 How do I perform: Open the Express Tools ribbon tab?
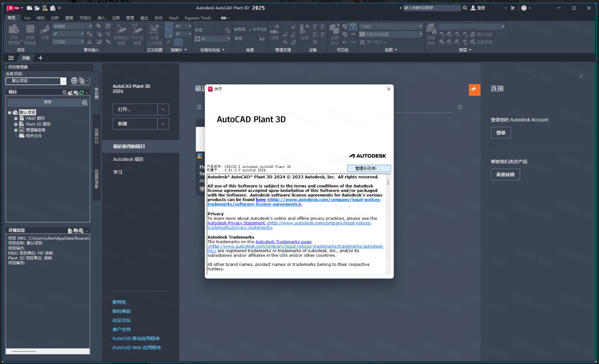(x=198, y=18)
